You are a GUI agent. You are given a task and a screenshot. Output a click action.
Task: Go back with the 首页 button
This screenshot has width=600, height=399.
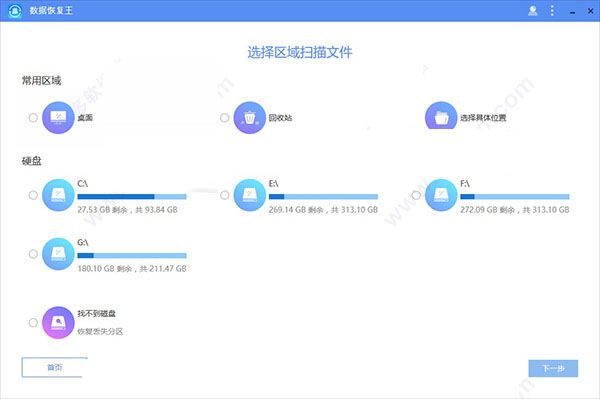(x=54, y=367)
